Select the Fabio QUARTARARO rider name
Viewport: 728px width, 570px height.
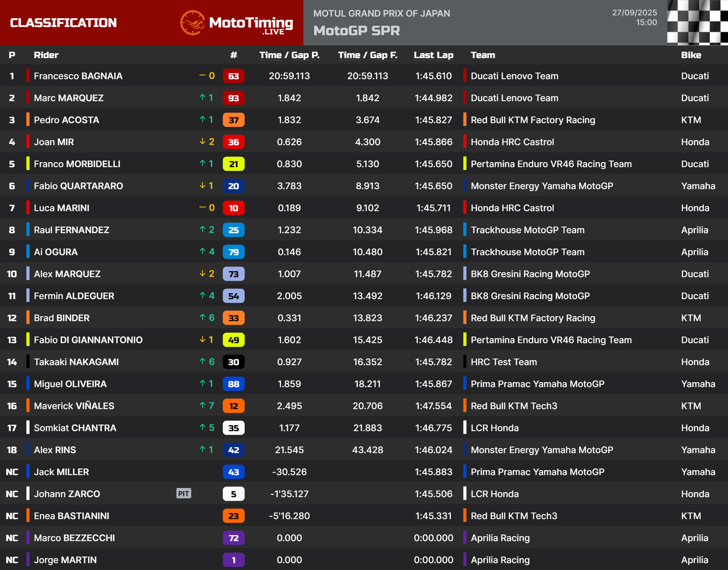[78, 186]
